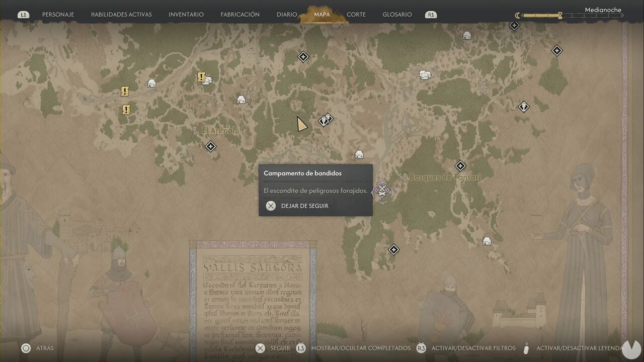Click the player position arrow on the map
Viewport: 644px width, 362px height.
click(x=301, y=124)
